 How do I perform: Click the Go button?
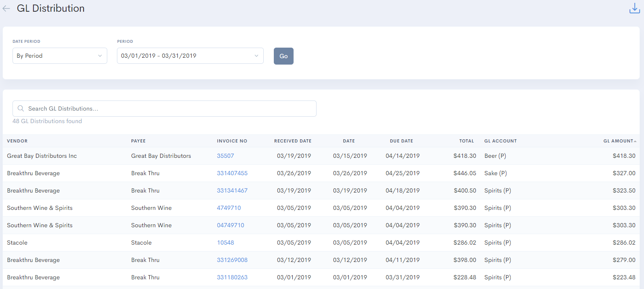[x=283, y=56]
